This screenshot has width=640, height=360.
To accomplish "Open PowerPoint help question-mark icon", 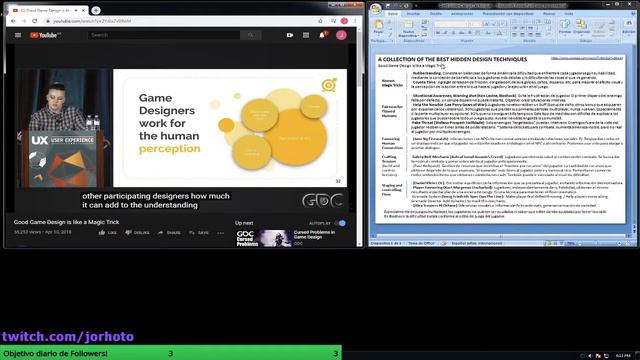I will click(634, 13).
